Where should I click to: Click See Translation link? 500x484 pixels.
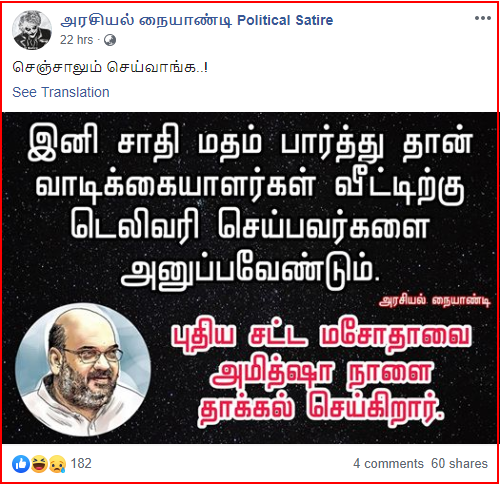[x=61, y=92]
